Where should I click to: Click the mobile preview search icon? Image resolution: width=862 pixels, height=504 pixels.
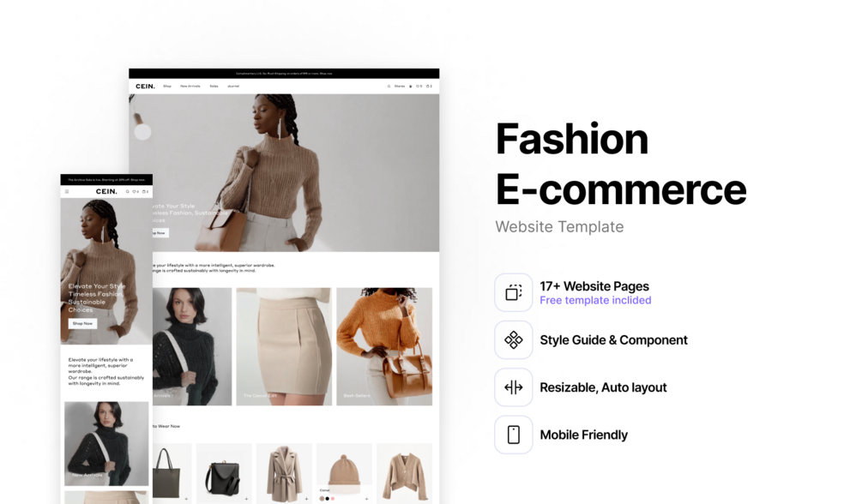(x=128, y=192)
